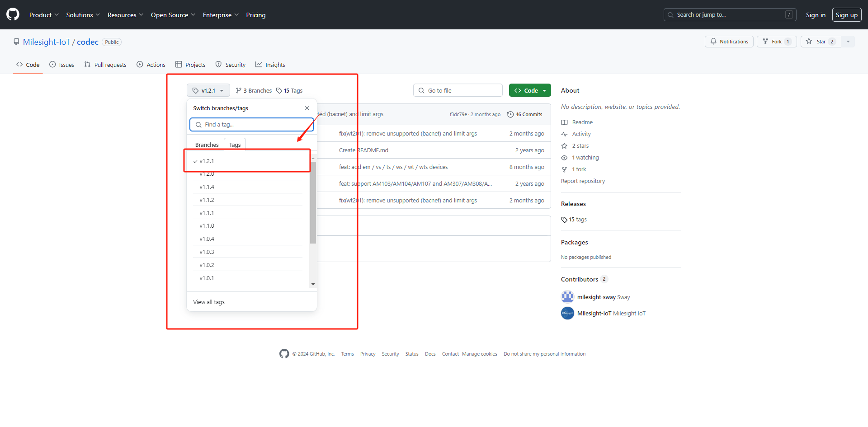This screenshot has width=868, height=427.
Task: Open the Actions tab
Action: click(151, 65)
